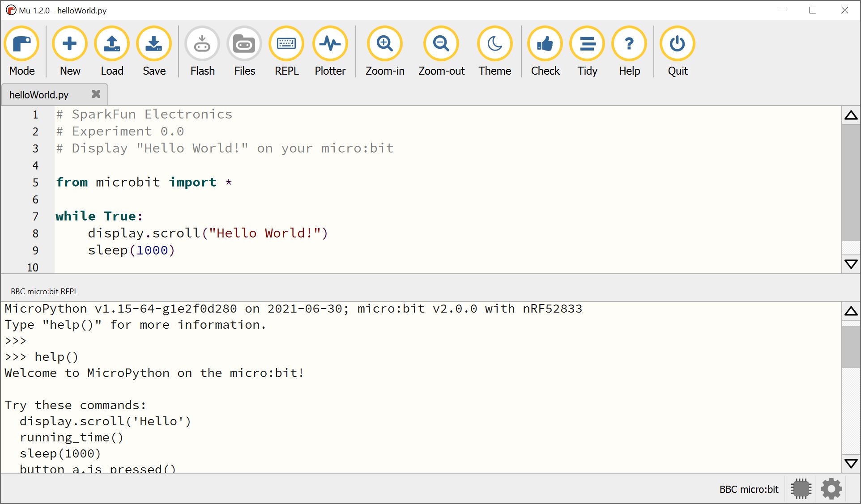Open Mu Help documentation
Viewport: 861px width, 504px height.
629,51
